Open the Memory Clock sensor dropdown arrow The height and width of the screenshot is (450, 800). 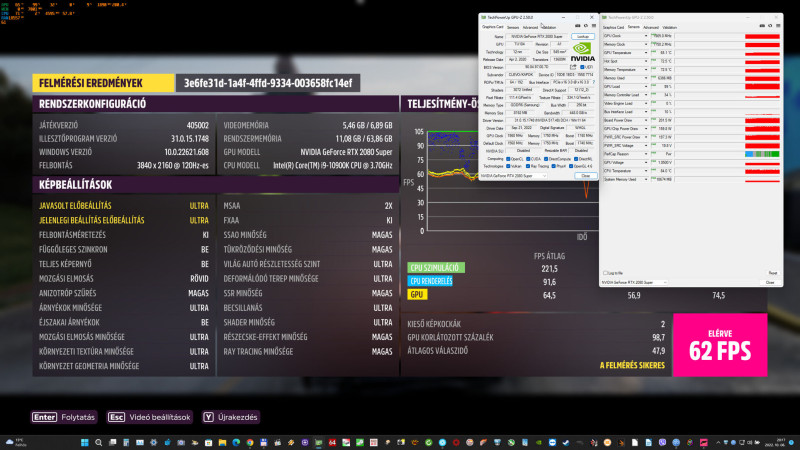tap(646, 44)
